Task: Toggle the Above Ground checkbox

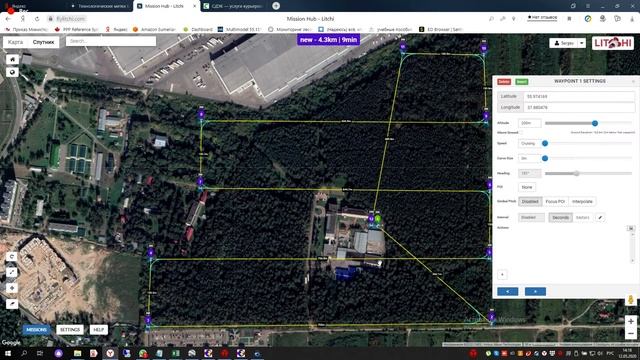Action: coord(521,133)
